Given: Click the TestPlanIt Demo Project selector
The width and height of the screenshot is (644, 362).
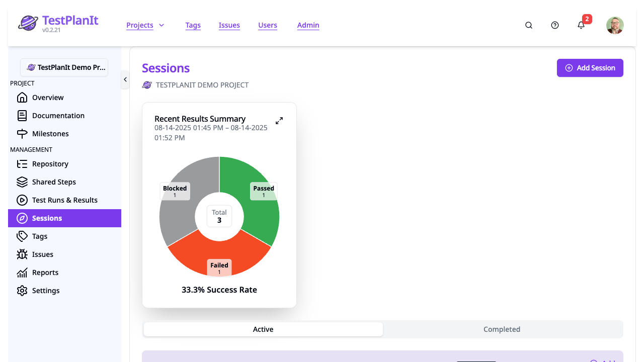Looking at the screenshot, I should pyautogui.click(x=64, y=67).
